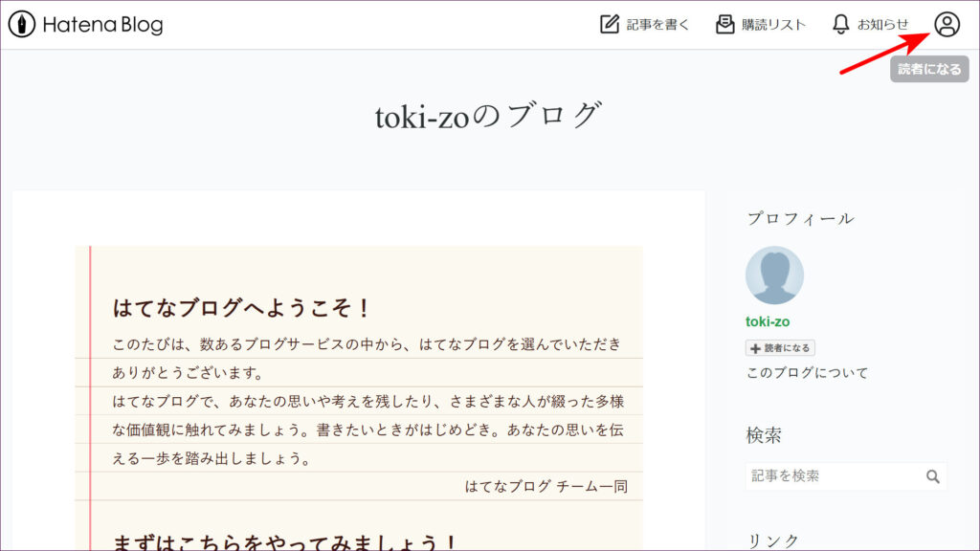Click the toki-zoのブログ blog title
Image resolution: width=980 pixels, height=551 pixels.
click(x=488, y=117)
